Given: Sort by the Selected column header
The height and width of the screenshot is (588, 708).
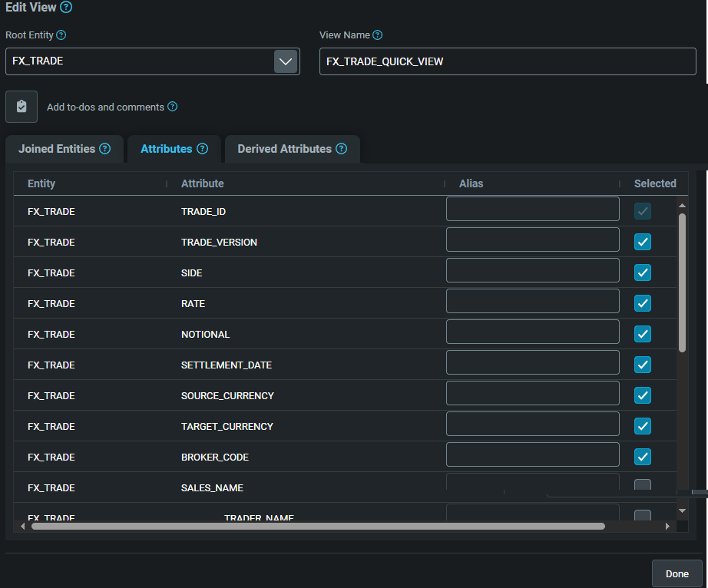Looking at the screenshot, I should coord(655,183).
